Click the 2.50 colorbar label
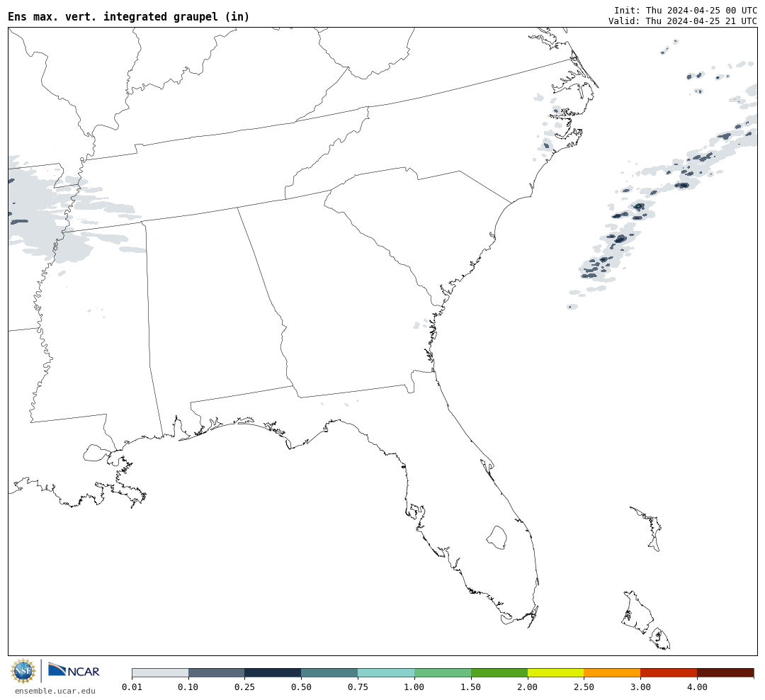 tap(584, 687)
